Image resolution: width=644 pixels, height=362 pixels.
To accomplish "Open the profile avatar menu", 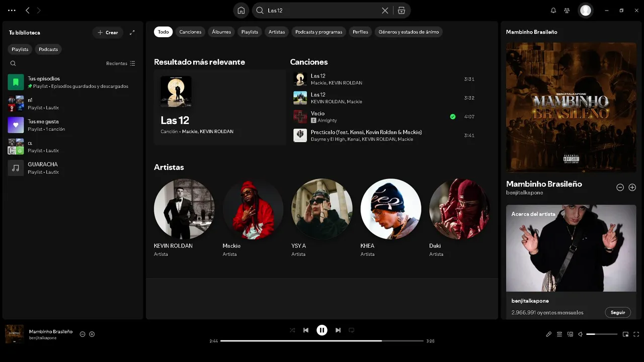I will coord(585,10).
